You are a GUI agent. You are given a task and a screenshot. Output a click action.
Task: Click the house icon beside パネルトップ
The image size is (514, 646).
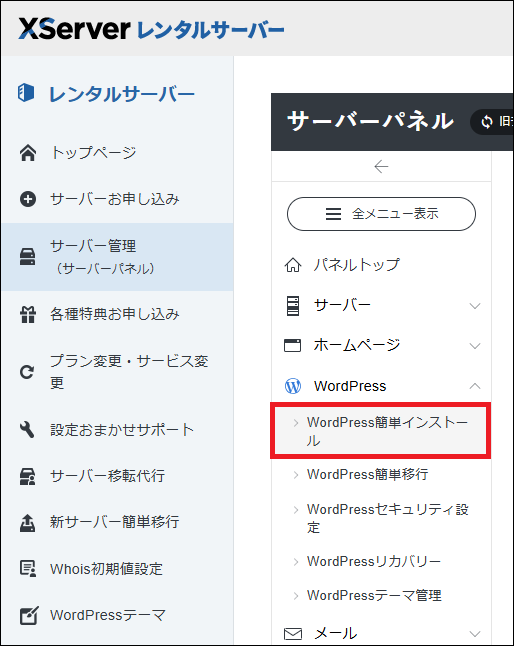click(x=293, y=265)
